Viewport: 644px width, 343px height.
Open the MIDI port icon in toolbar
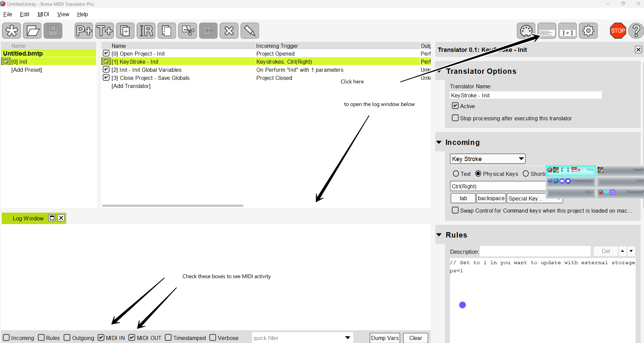[526, 31]
